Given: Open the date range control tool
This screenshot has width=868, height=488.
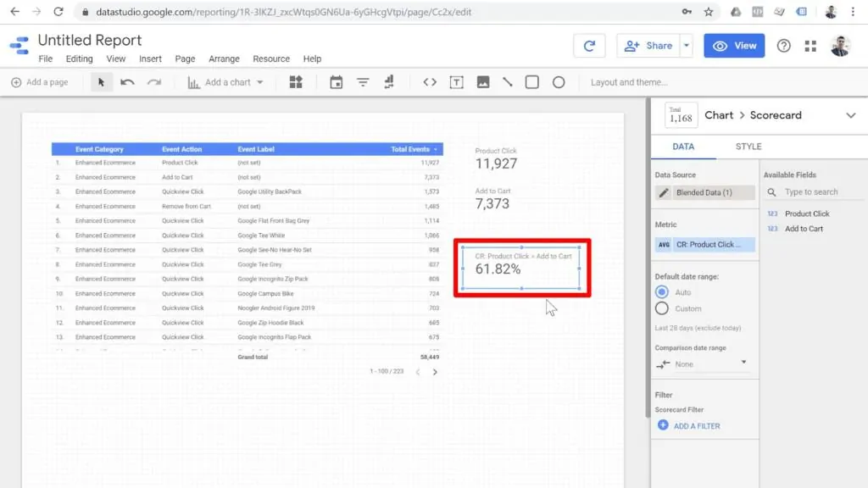Looking at the screenshot, I should pos(336,82).
